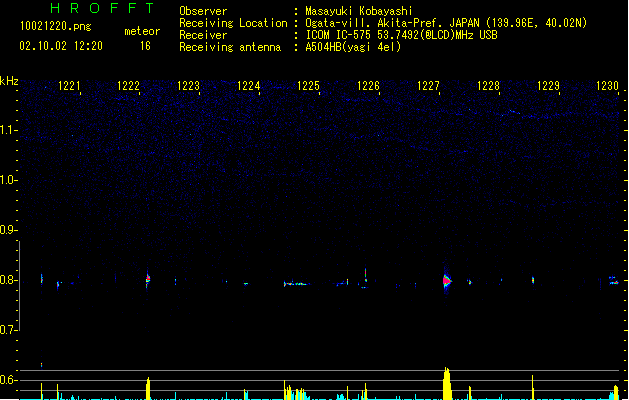Click the 1228 time marker
The width and height of the screenshot is (629, 400).
pyautogui.click(x=489, y=86)
